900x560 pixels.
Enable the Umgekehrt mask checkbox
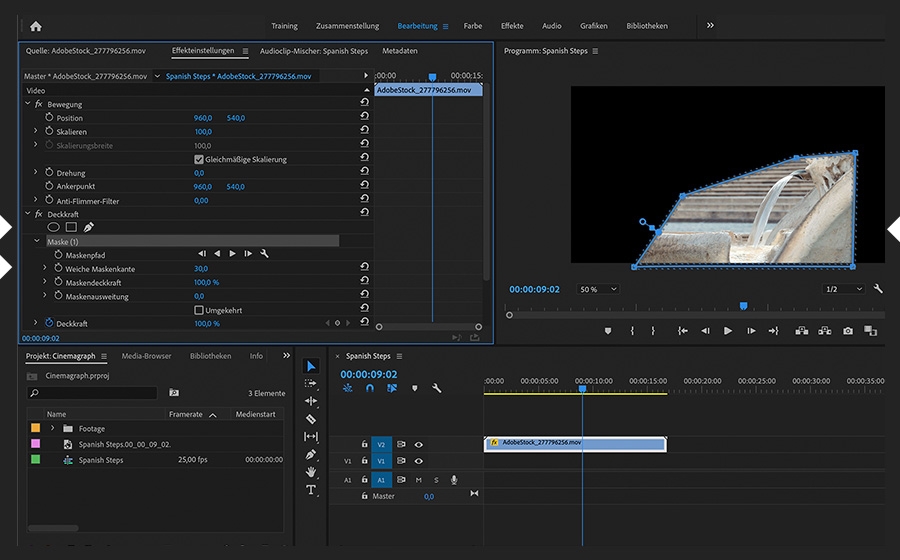[x=199, y=310]
